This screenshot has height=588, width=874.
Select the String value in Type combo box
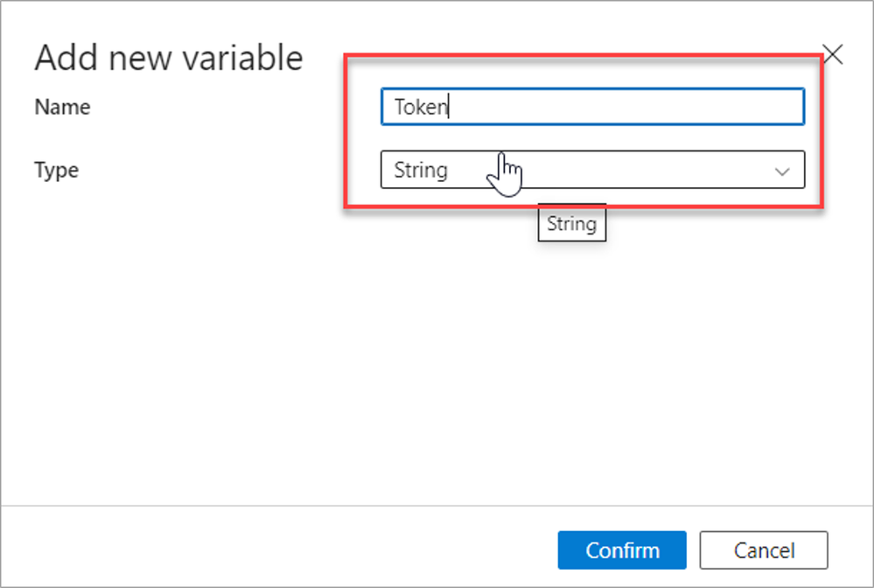(x=421, y=170)
